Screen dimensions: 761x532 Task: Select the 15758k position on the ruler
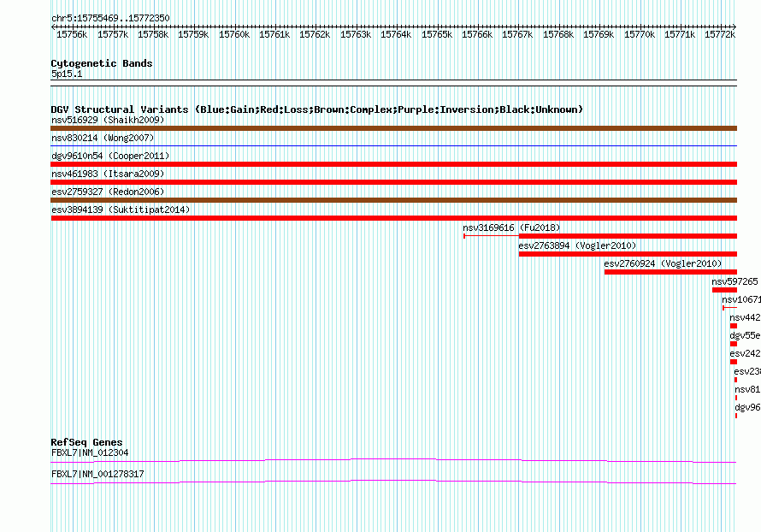pos(153,34)
